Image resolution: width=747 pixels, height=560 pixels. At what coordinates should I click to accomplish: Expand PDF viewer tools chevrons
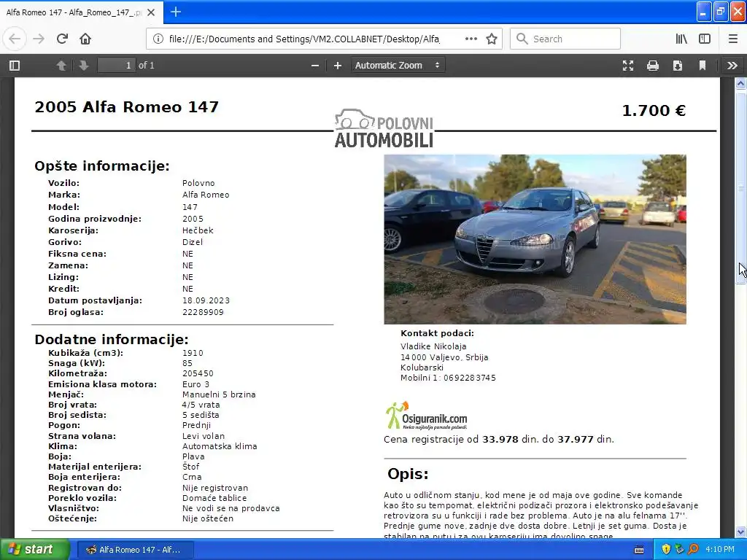tap(732, 65)
